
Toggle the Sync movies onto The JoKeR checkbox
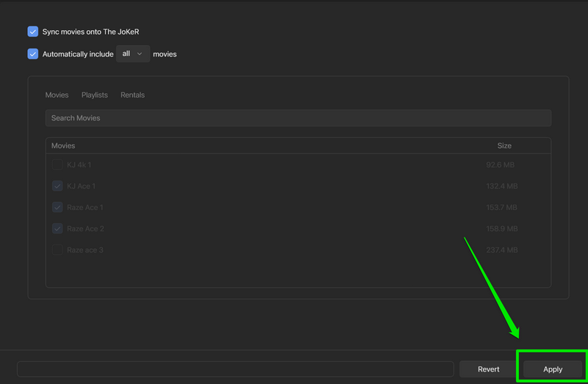pos(32,32)
